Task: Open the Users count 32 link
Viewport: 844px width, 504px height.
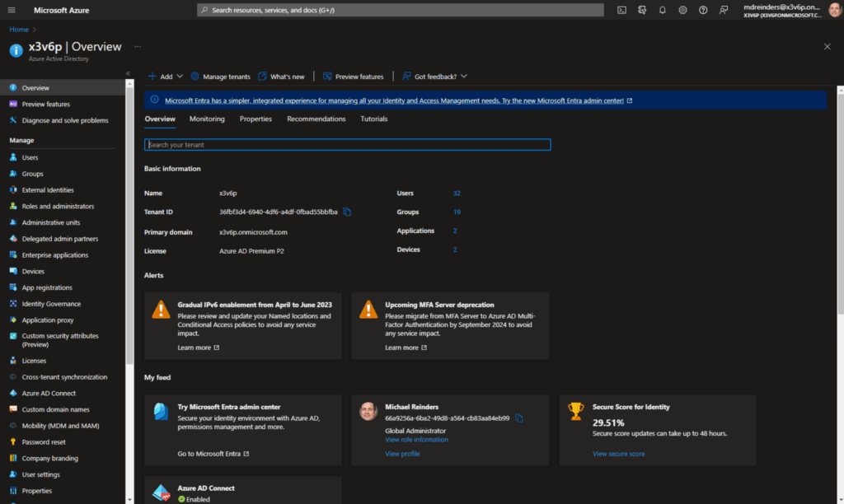Action: pos(457,193)
